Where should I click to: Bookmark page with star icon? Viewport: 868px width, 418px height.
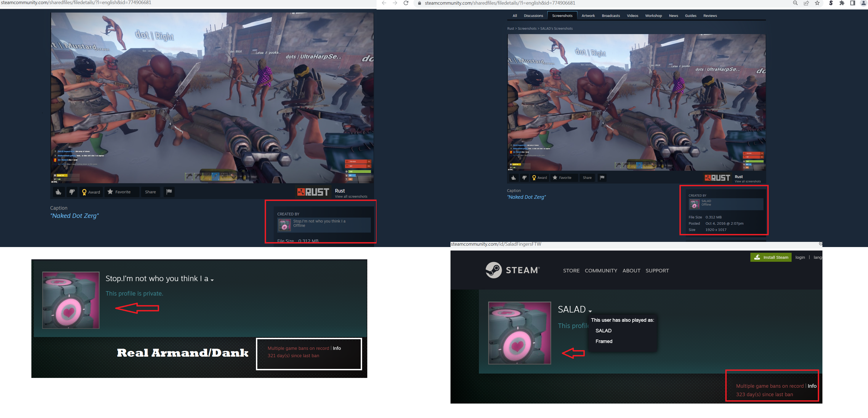tap(817, 3)
